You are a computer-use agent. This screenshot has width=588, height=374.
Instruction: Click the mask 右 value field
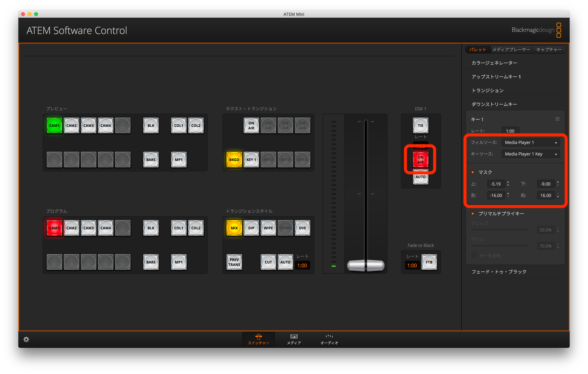[x=546, y=195]
